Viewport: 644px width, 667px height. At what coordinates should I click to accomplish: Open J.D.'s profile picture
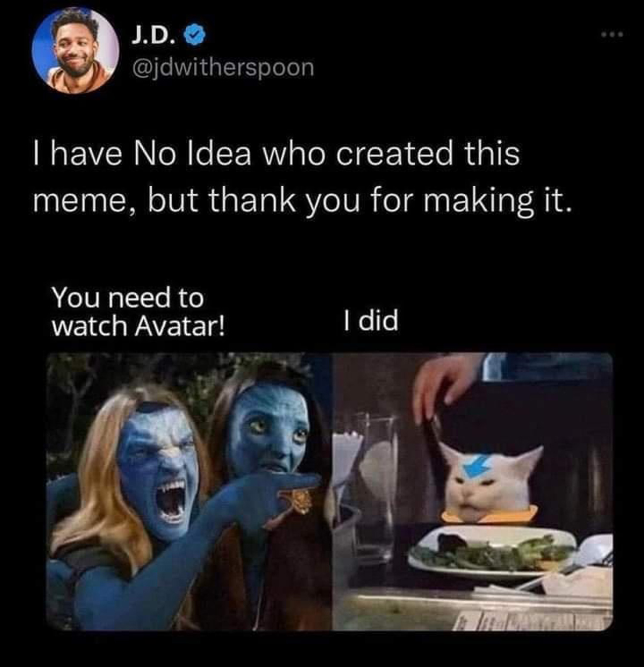coord(75,51)
